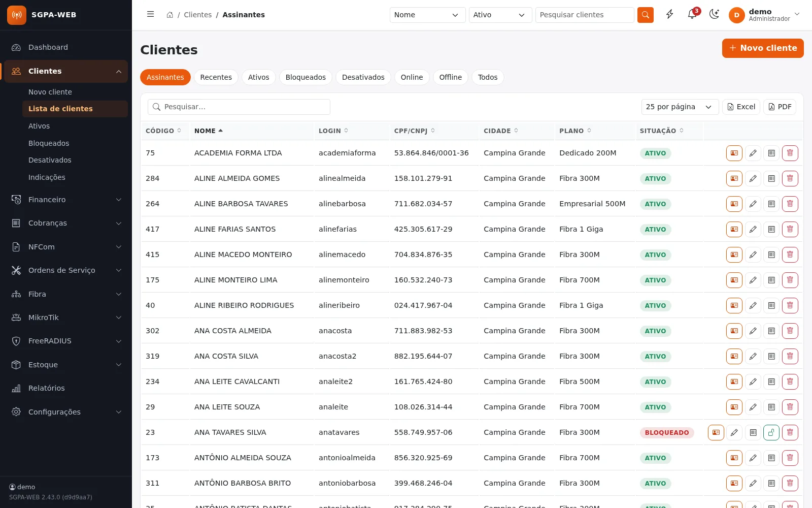
Task: Go to the home breadcrumb icon
Action: pos(170,15)
